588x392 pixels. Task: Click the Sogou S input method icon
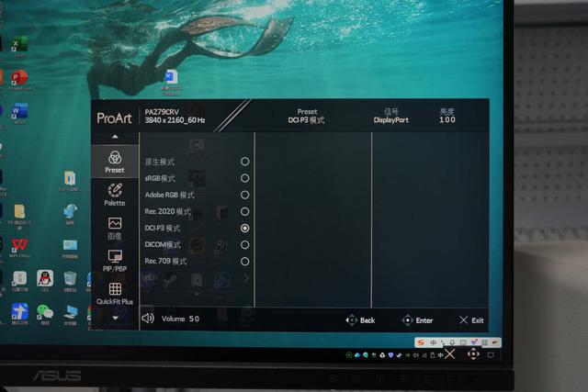point(422,342)
